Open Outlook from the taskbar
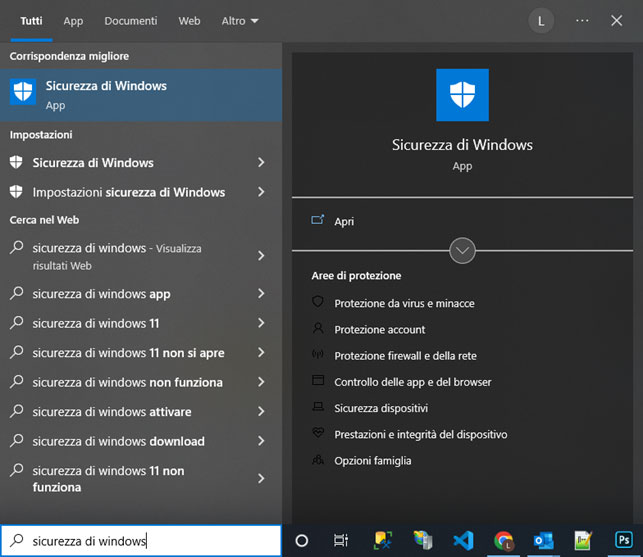643x557 pixels. [543, 540]
